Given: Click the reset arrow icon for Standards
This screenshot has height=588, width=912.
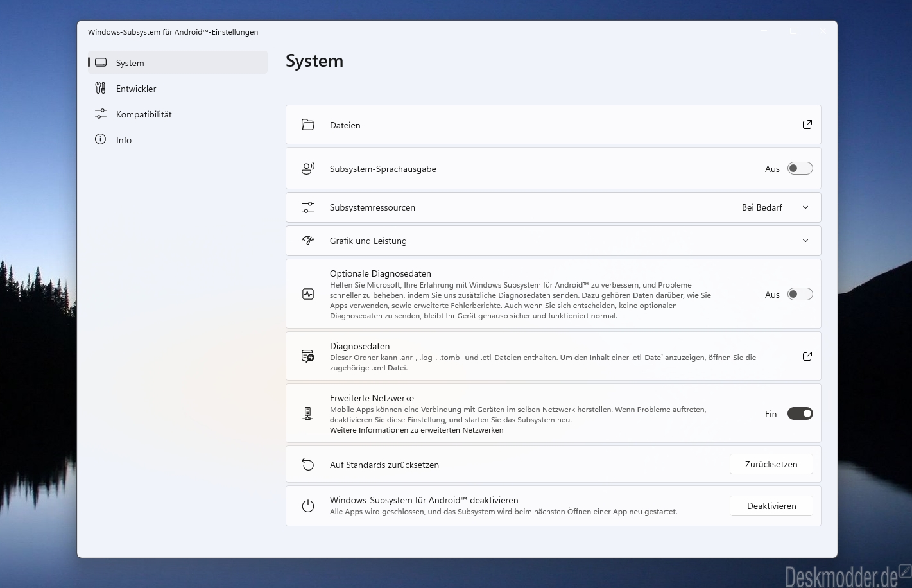Looking at the screenshot, I should click(308, 465).
